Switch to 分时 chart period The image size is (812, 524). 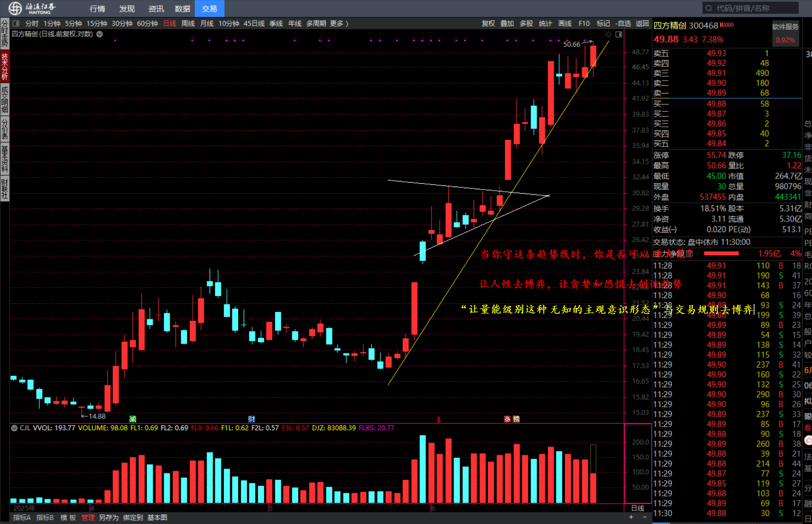32,23
